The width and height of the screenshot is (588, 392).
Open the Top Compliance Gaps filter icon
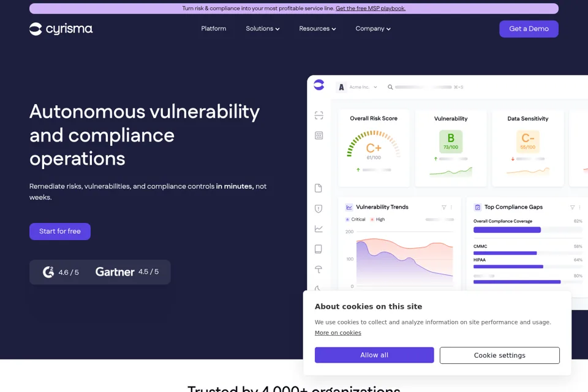pyautogui.click(x=572, y=207)
